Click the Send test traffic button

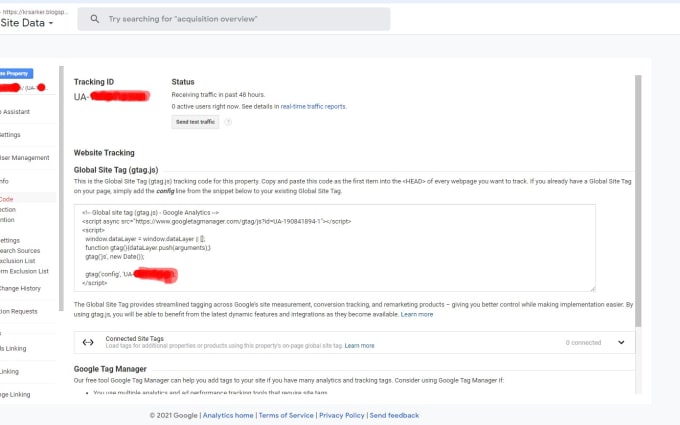click(x=195, y=122)
